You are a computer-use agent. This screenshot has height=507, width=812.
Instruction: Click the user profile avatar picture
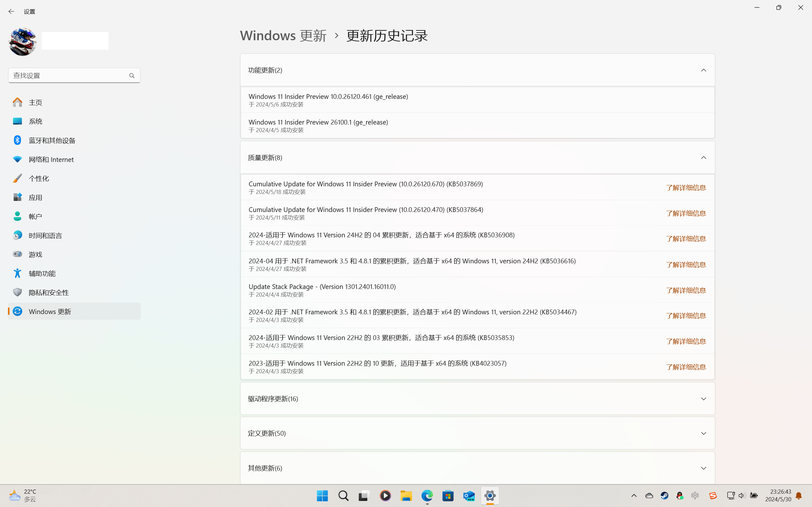23,42
